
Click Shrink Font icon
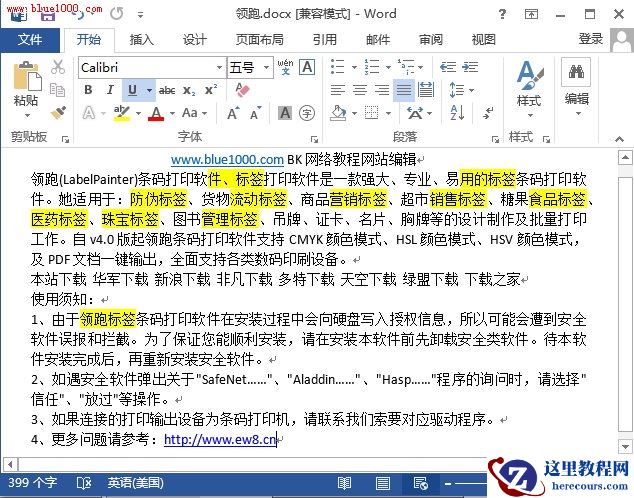(256, 113)
